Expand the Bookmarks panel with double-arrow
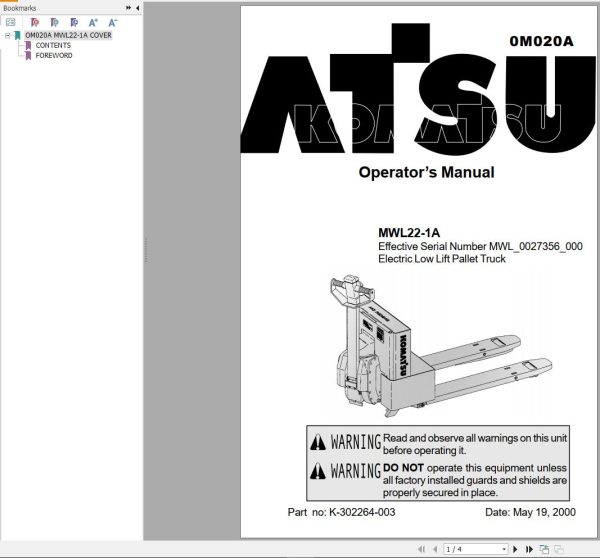The height and width of the screenshot is (558, 600). 128,8
